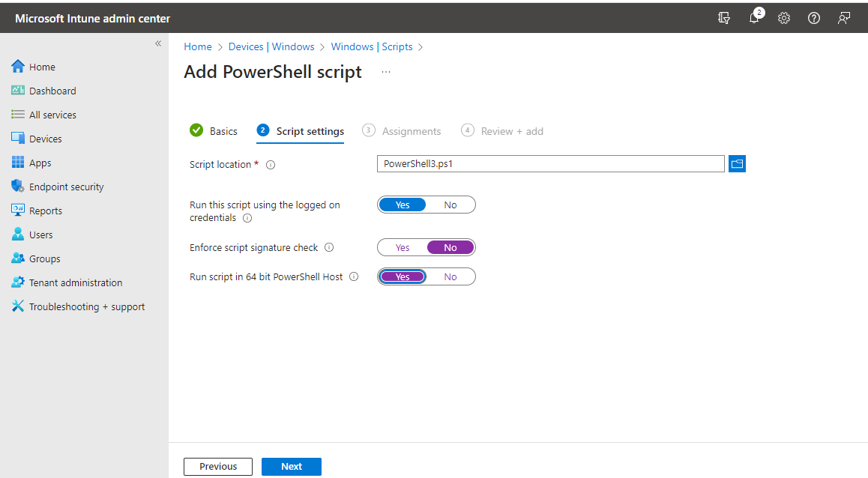Show info for logged on credentials option
The height and width of the screenshot is (478, 868).
tap(247, 218)
